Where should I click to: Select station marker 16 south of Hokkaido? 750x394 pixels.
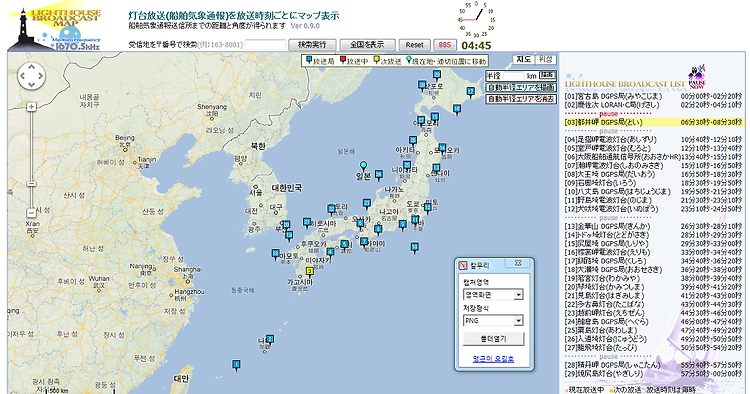[457, 109]
